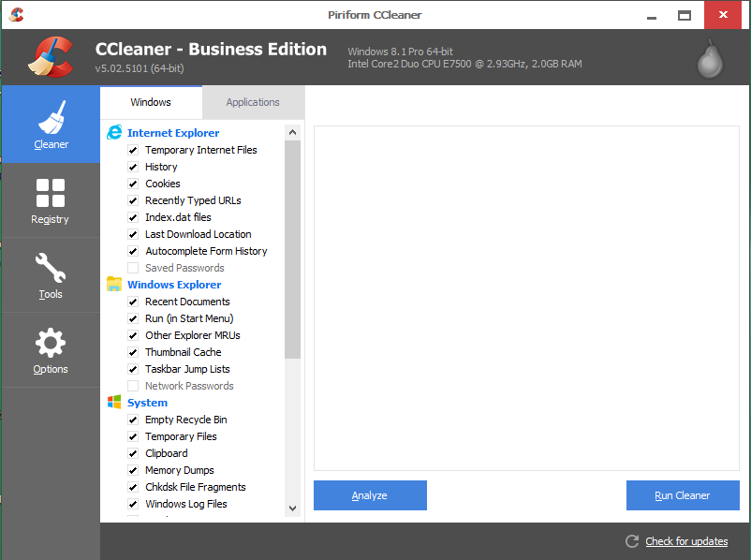Click the Windows Explorer section heading
Screen dimensions: 751x560
[x=174, y=285]
